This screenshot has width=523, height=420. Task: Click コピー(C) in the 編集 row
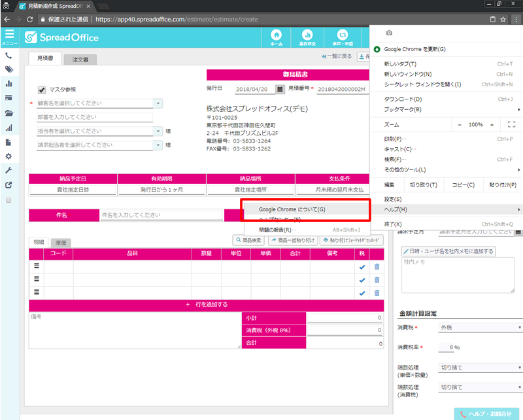464,184
